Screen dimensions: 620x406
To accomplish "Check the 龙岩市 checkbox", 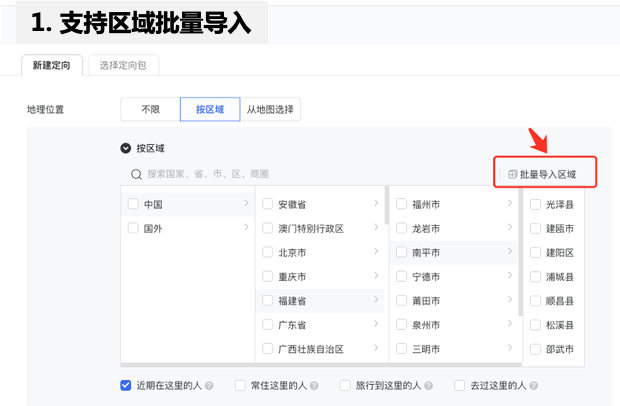I will (401, 228).
